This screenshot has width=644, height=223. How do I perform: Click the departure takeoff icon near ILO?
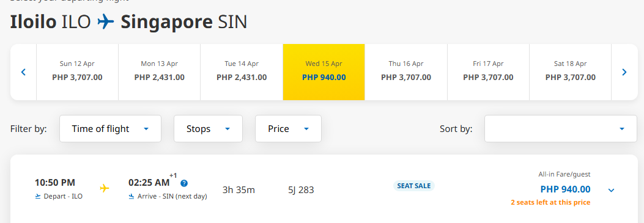(38, 196)
